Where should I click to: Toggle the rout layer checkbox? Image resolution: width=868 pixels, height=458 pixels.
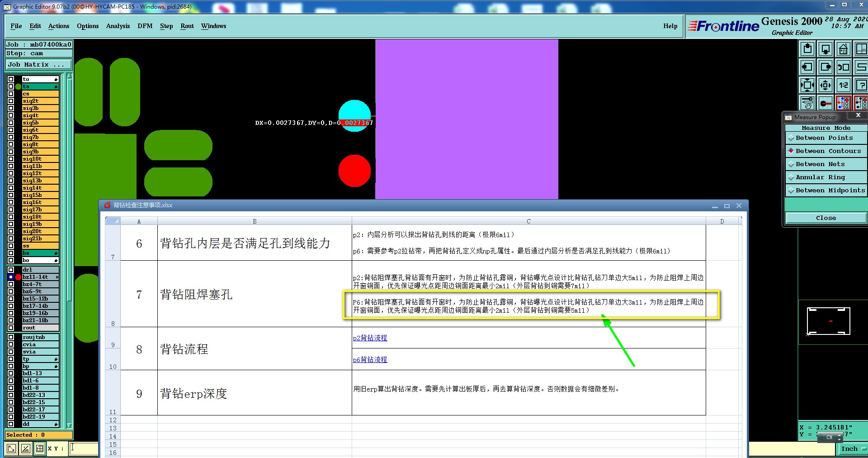pyautogui.click(x=11, y=328)
